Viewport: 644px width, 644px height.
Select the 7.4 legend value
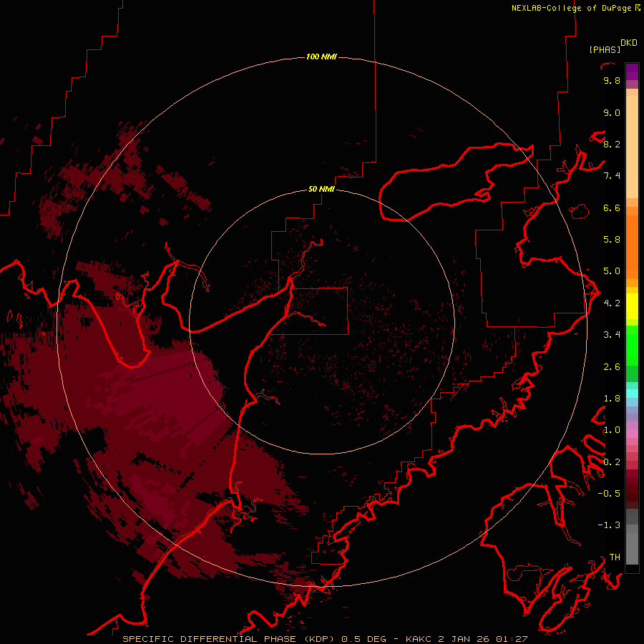pos(612,176)
